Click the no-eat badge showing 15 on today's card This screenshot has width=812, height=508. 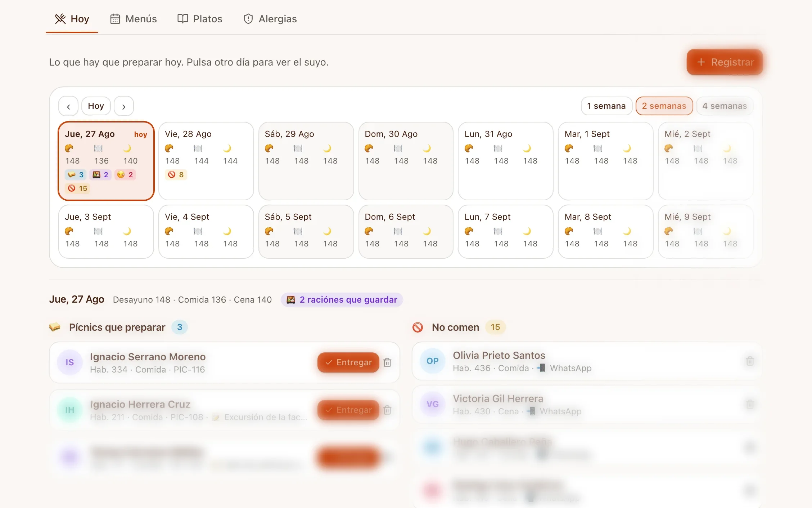coord(78,188)
